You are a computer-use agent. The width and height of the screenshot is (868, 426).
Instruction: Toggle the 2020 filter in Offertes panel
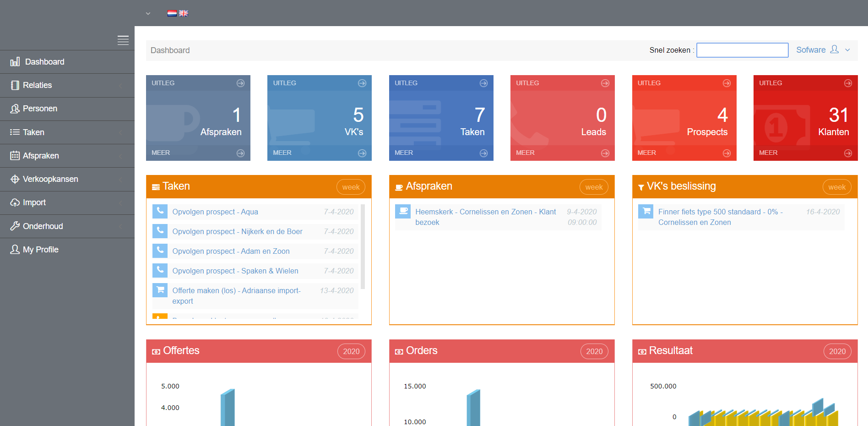(351, 351)
